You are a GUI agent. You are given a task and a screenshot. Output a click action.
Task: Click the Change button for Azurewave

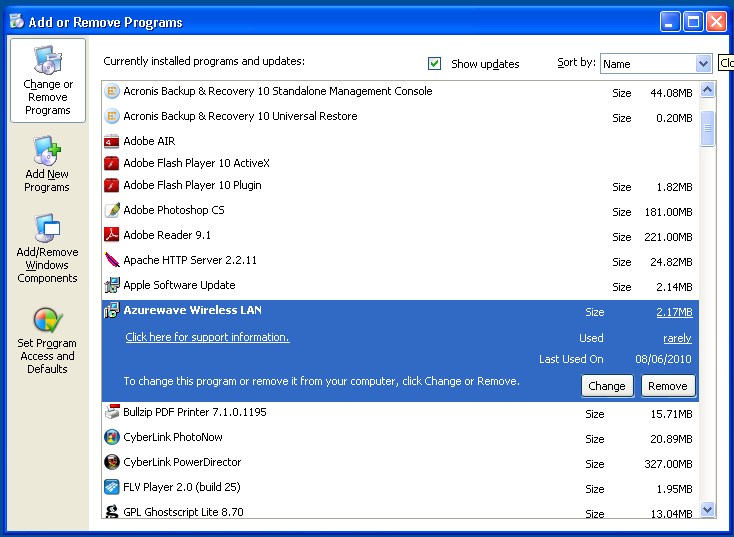[607, 386]
